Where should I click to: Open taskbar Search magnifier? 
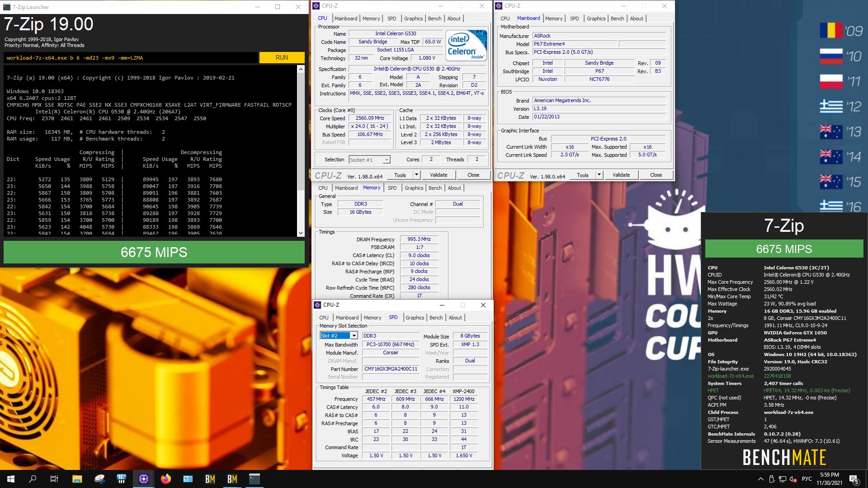(33, 479)
